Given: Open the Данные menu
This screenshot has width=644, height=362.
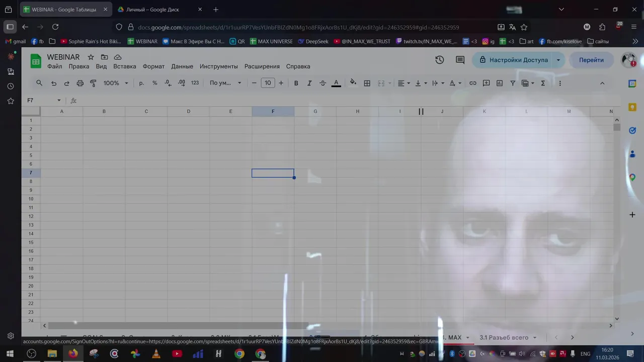Looking at the screenshot, I should coord(182,66).
